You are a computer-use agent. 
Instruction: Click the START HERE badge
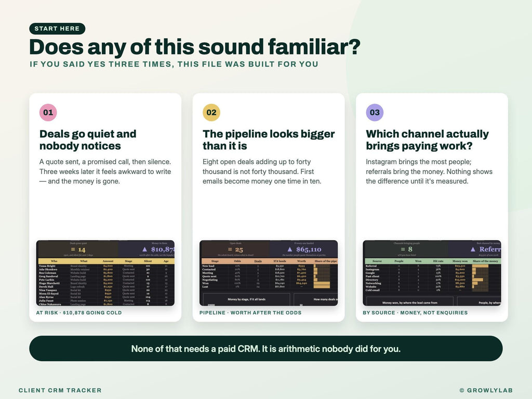tap(57, 29)
